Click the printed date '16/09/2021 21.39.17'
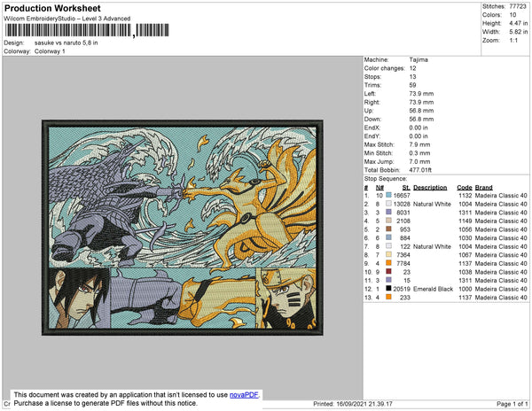Image resolution: width=532 pixels, height=411 pixels. tap(364, 404)
